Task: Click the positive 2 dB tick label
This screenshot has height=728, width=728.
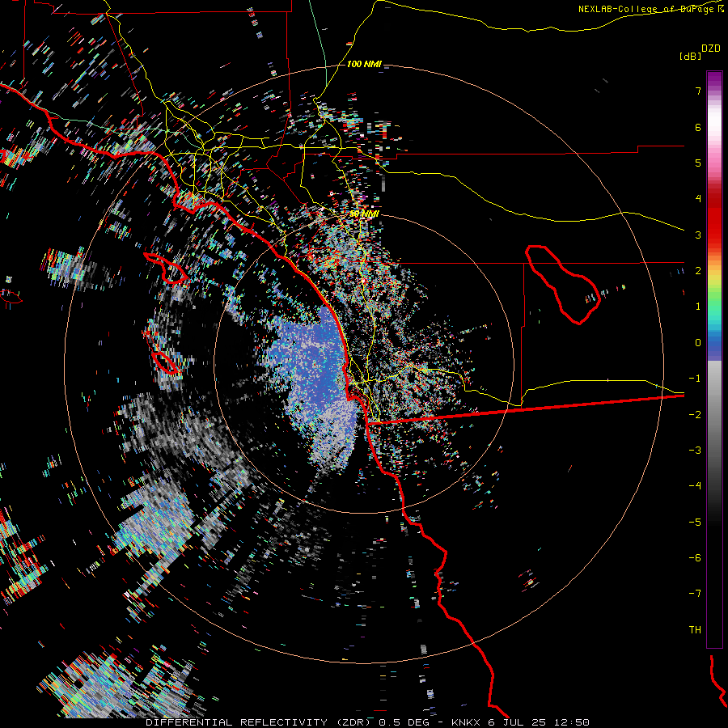Action: (698, 271)
